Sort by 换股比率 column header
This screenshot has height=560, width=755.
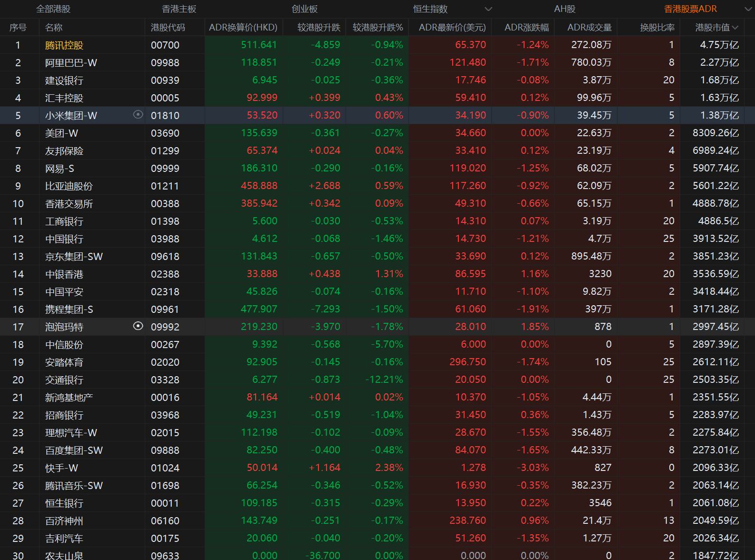[x=657, y=28]
